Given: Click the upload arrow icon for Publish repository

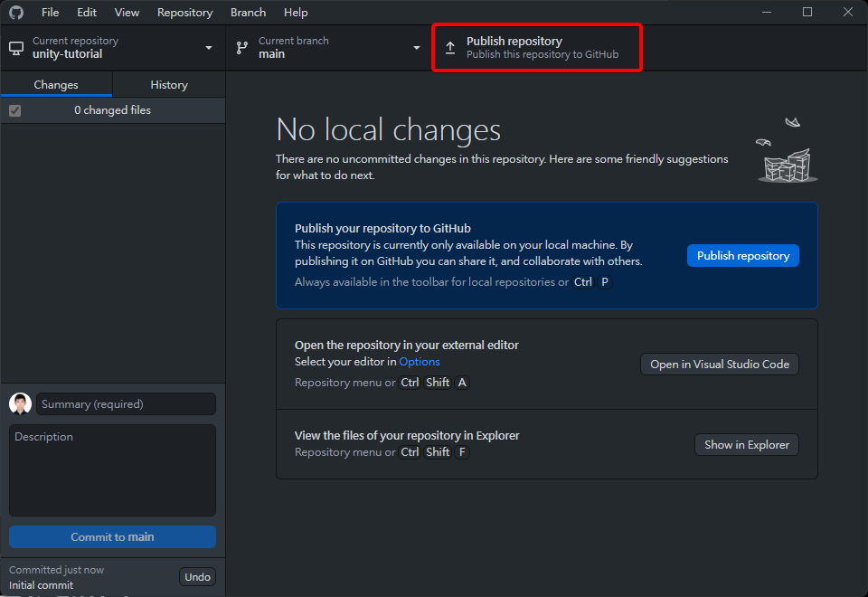Looking at the screenshot, I should 450,48.
